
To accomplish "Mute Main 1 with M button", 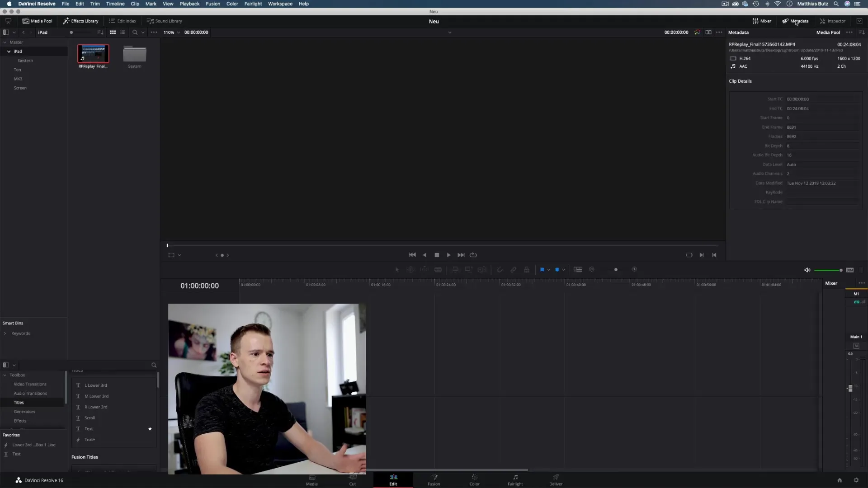I will pos(856,346).
